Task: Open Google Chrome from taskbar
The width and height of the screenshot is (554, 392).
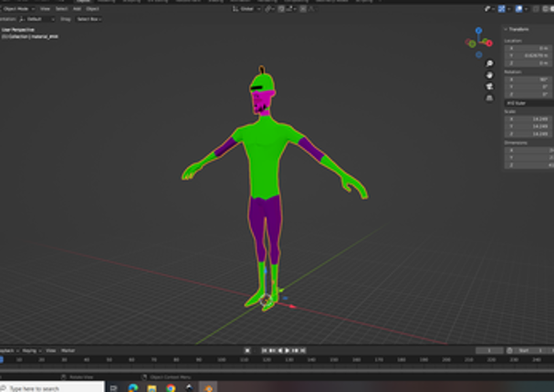Action: [171, 388]
